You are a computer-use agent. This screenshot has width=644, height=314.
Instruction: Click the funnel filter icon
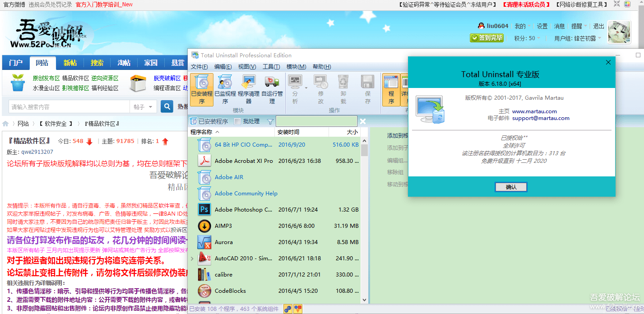(270, 121)
